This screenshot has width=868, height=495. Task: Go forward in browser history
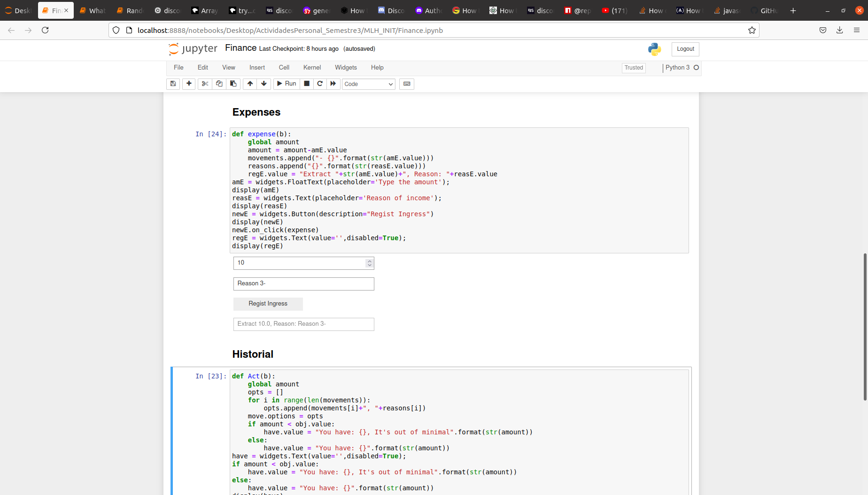(x=28, y=30)
